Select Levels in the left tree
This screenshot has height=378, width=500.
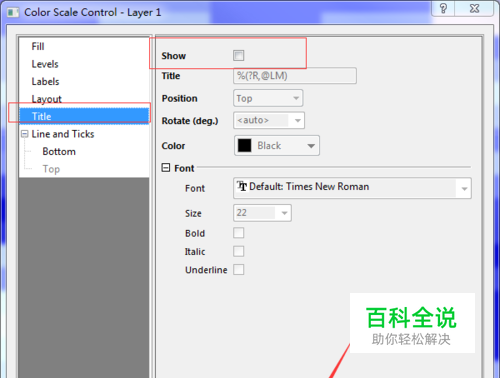tap(45, 64)
